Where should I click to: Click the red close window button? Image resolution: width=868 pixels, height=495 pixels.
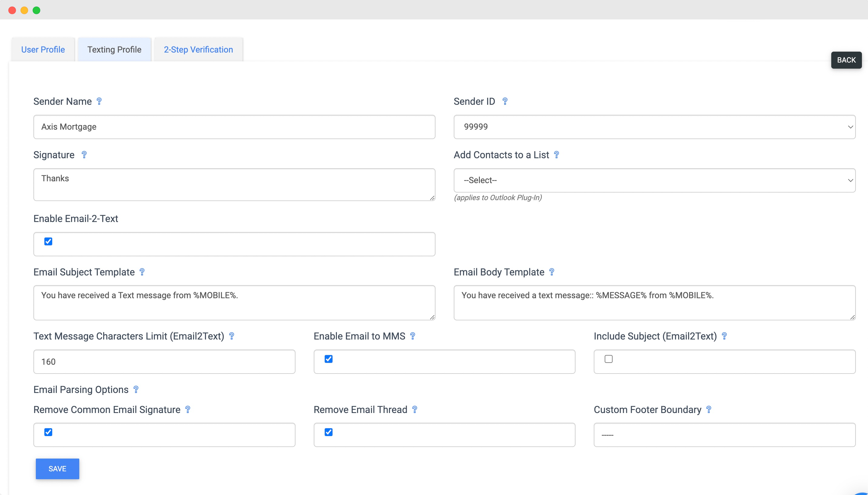pyautogui.click(x=12, y=10)
